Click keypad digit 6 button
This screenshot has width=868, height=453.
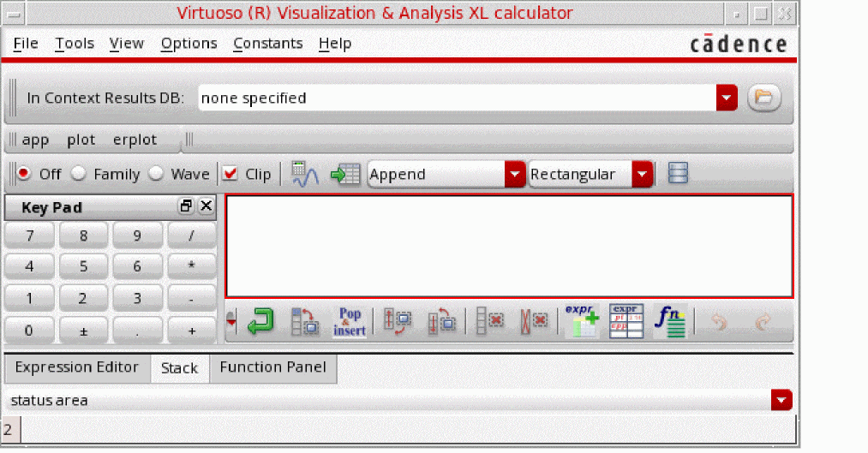(x=137, y=266)
